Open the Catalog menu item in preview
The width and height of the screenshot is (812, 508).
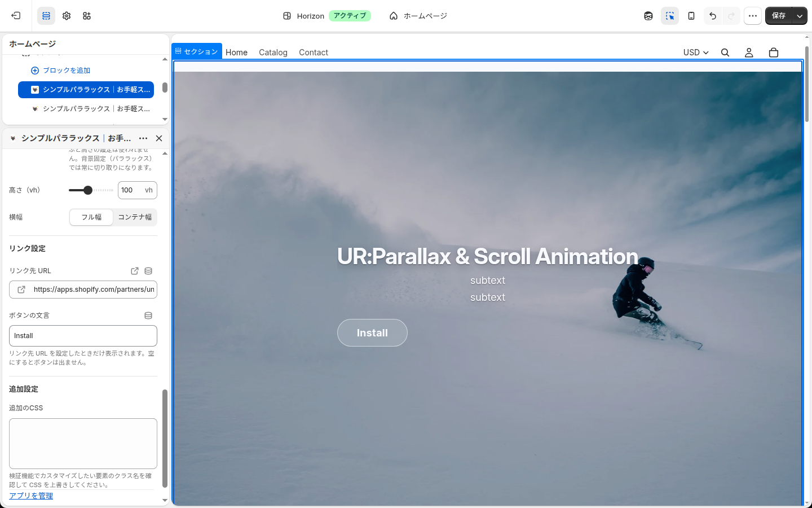[x=273, y=52]
